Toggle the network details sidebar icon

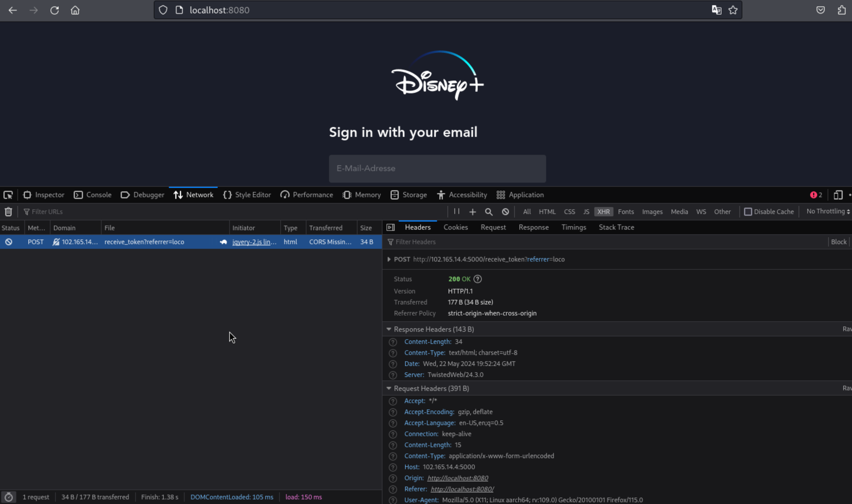click(391, 228)
